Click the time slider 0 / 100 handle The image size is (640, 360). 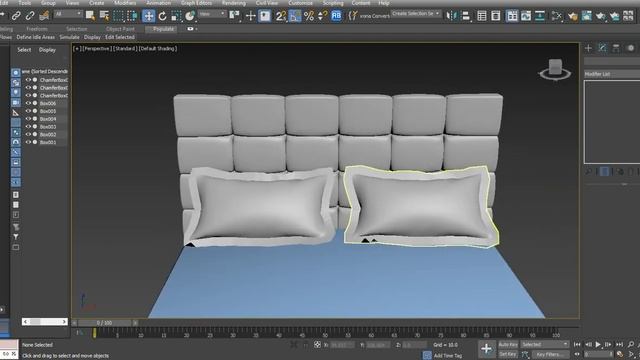(x=104, y=323)
